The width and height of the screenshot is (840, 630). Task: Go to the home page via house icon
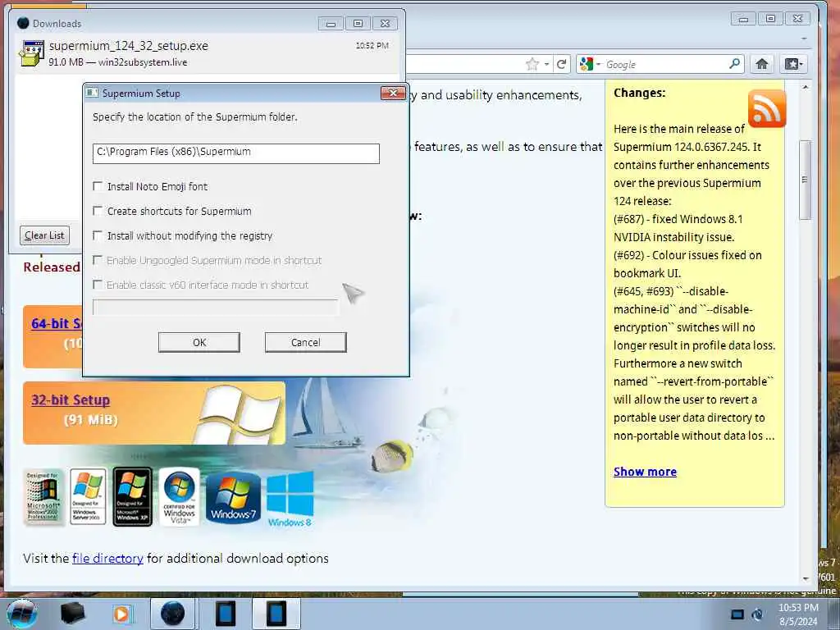pyautogui.click(x=762, y=64)
